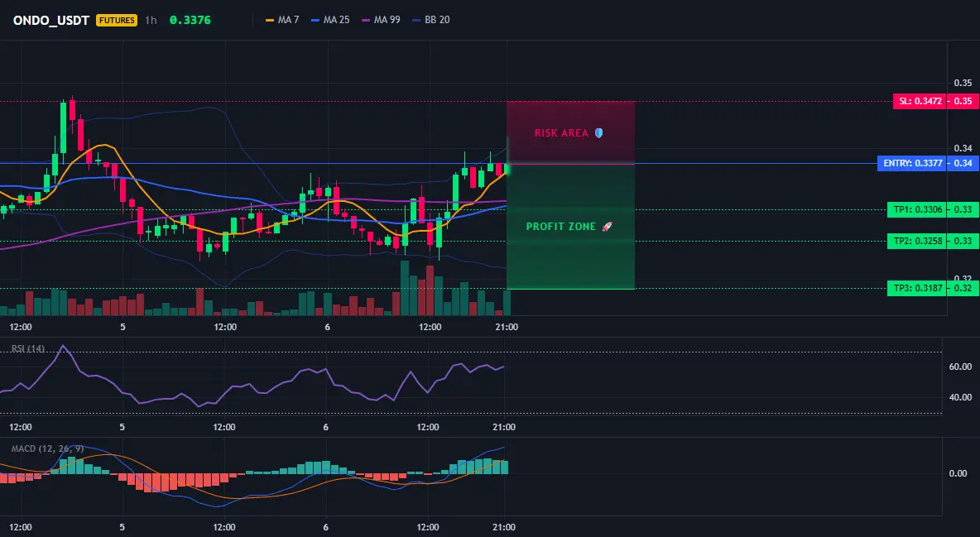Viewport: 980px width, 537px height.
Task: Click the 0.00 MACD axis value
Action: (958, 473)
